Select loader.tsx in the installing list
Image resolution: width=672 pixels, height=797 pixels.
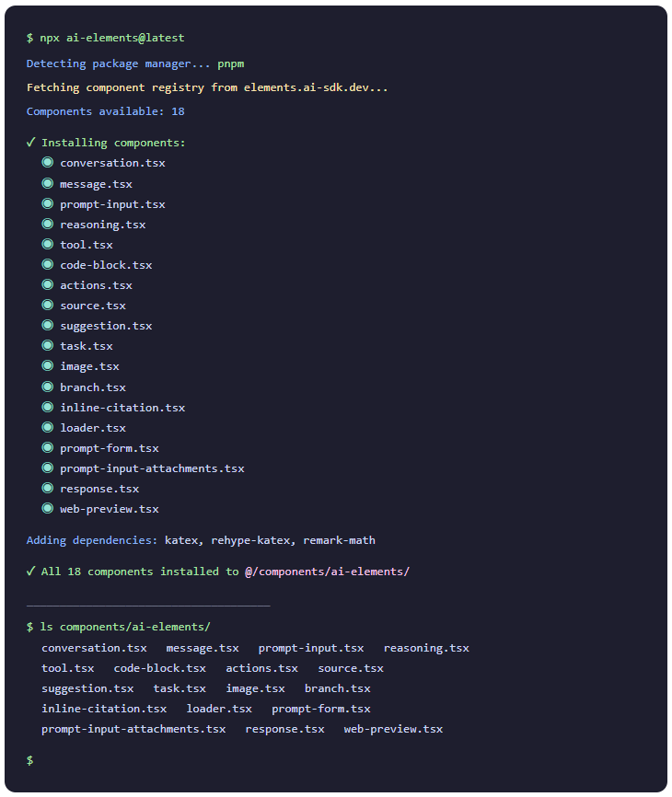tap(93, 427)
